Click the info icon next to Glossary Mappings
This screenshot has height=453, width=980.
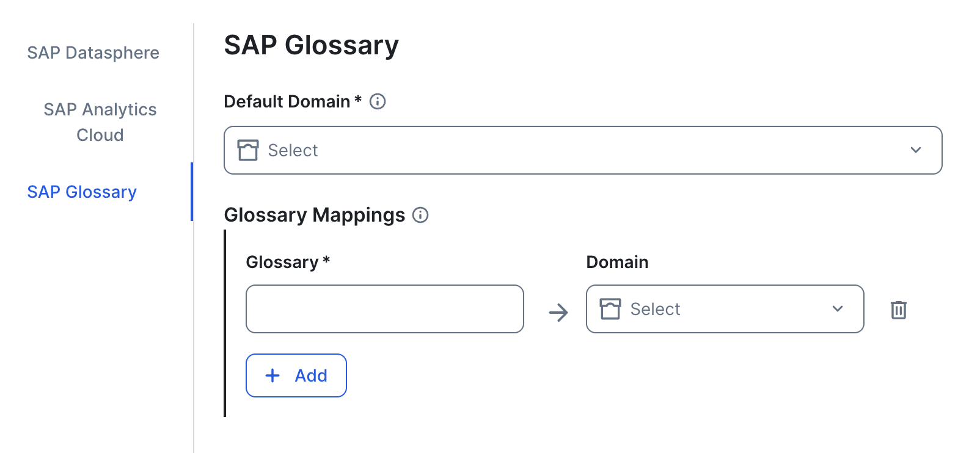tap(420, 215)
